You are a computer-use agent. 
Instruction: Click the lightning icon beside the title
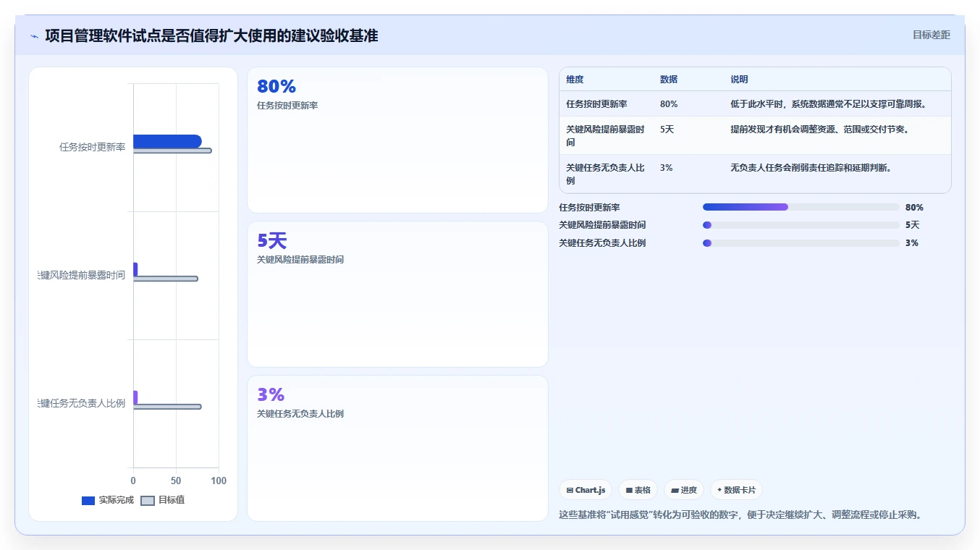(34, 36)
